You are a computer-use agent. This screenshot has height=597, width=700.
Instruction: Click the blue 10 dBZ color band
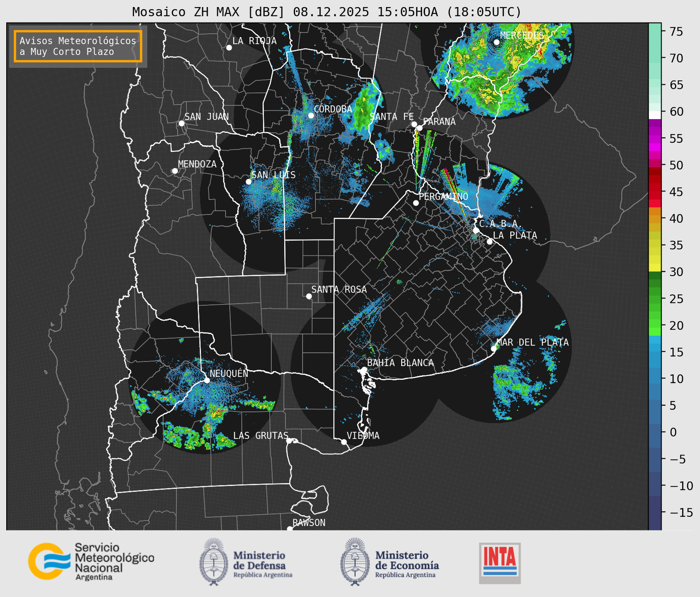point(655,379)
